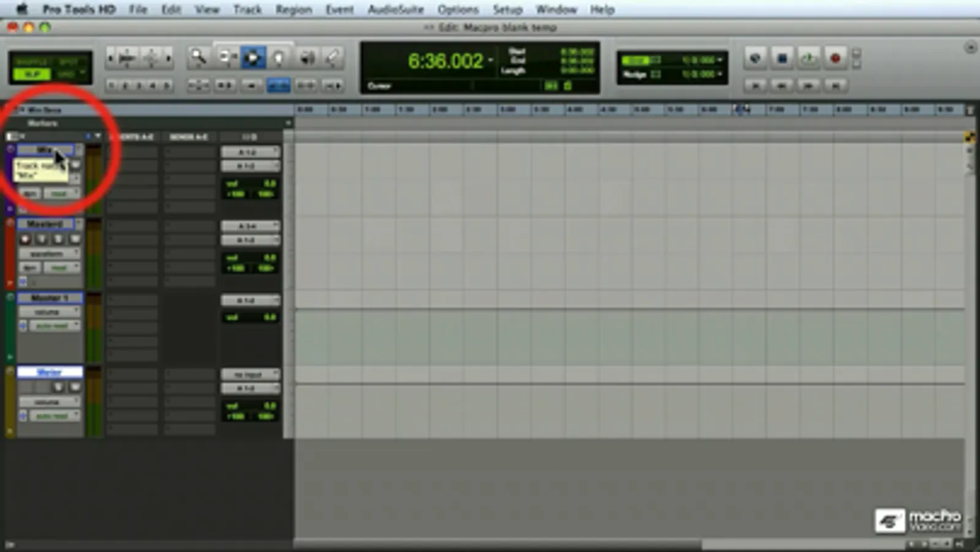Viewport: 980px width, 552px height.
Task: Click the Sends A-E column header
Action: 189,137
